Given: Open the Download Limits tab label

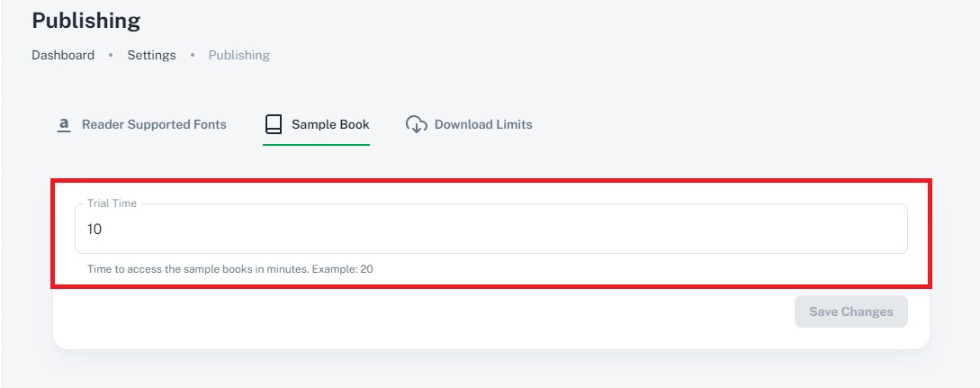Looking at the screenshot, I should (483, 124).
